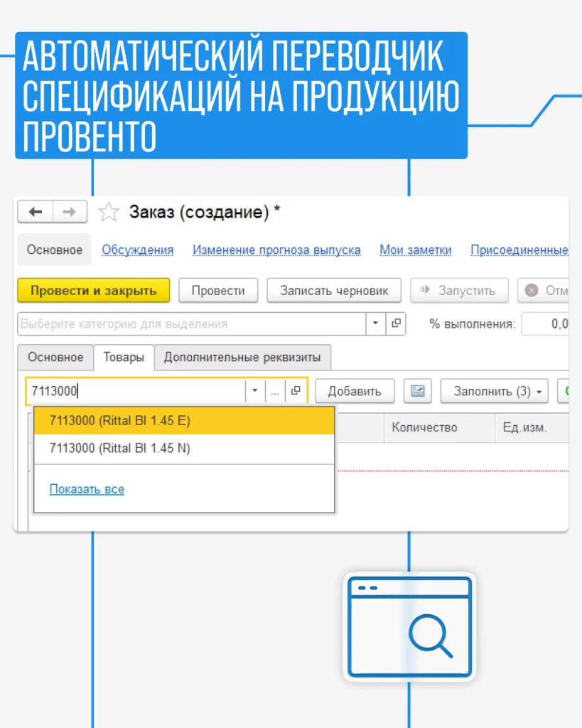Image resolution: width=582 pixels, height=728 pixels.
Task: Expand the category selection dropdown arrow
Action: click(x=376, y=323)
